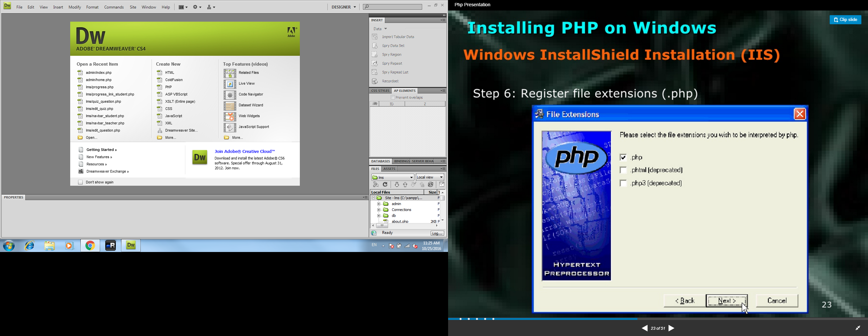The height and width of the screenshot is (336, 868).
Task: Click the Dataset Wizard video icon
Action: (230, 106)
